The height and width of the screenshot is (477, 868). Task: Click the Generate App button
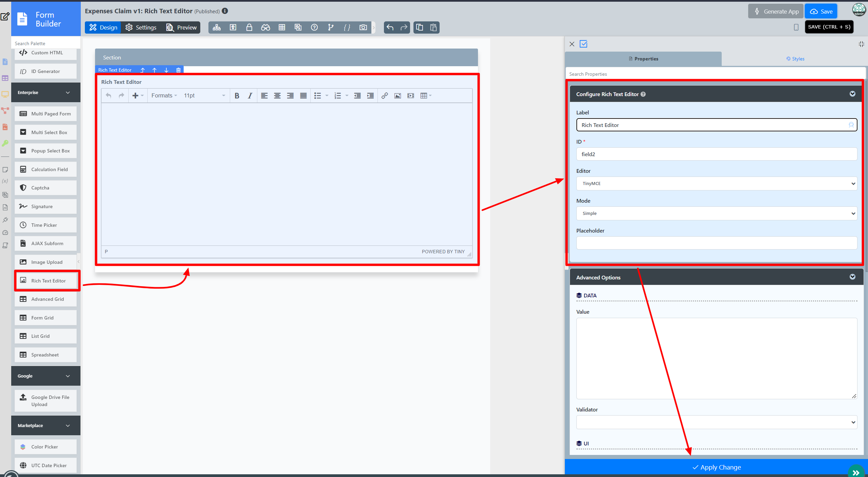pos(776,12)
